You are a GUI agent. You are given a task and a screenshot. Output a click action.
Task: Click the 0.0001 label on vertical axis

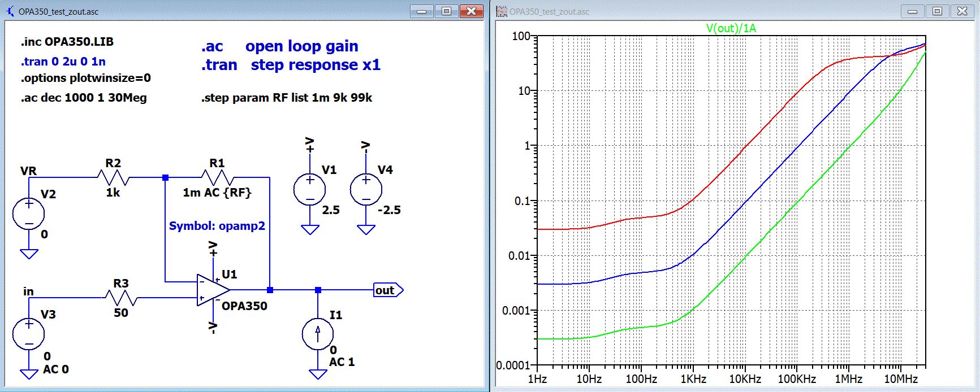(x=513, y=365)
